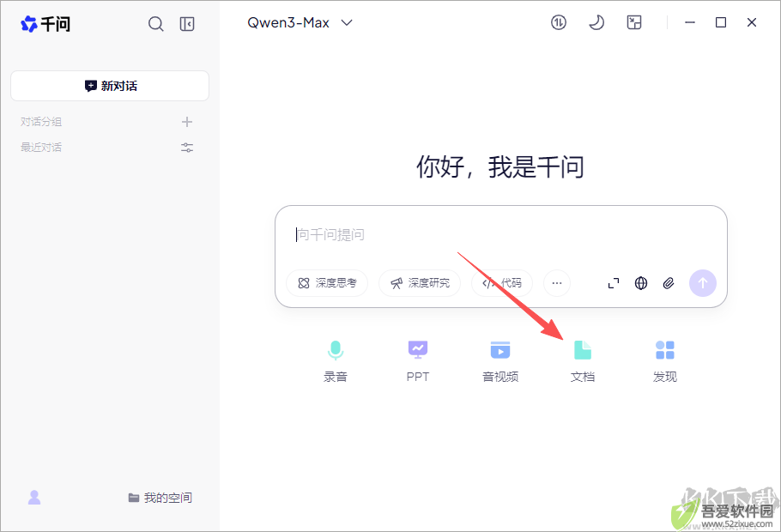Click the Qianwen logo in the sidebar

45,23
